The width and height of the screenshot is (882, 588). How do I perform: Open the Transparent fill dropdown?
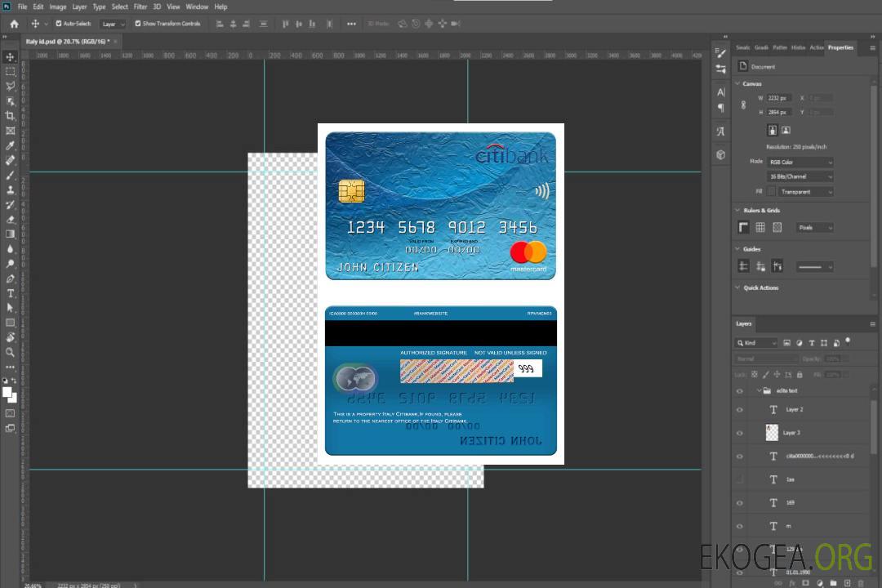coord(805,192)
